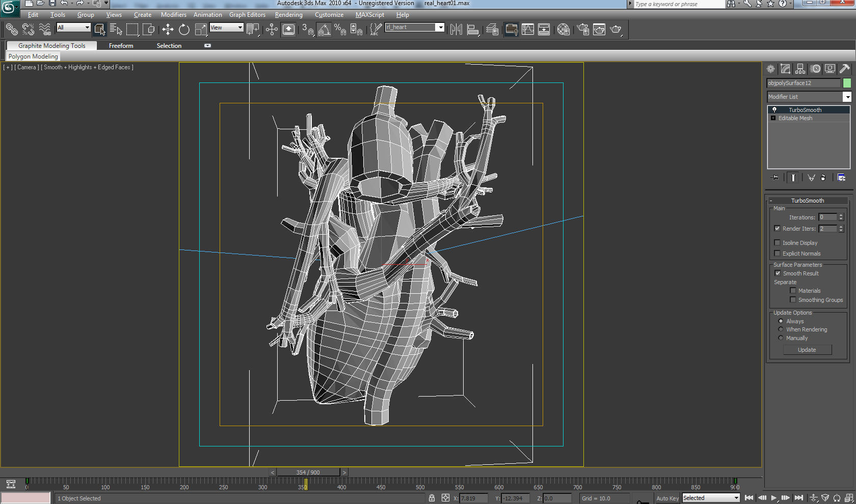The height and width of the screenshot is (504, 856).
Task: Switch to the Motion command panel
Action: [815, 69]
